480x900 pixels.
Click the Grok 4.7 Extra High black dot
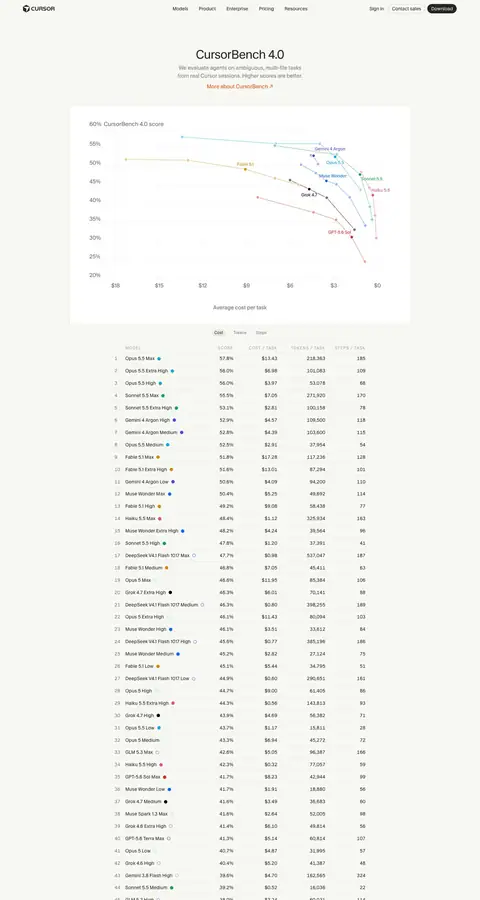[170, 592]
